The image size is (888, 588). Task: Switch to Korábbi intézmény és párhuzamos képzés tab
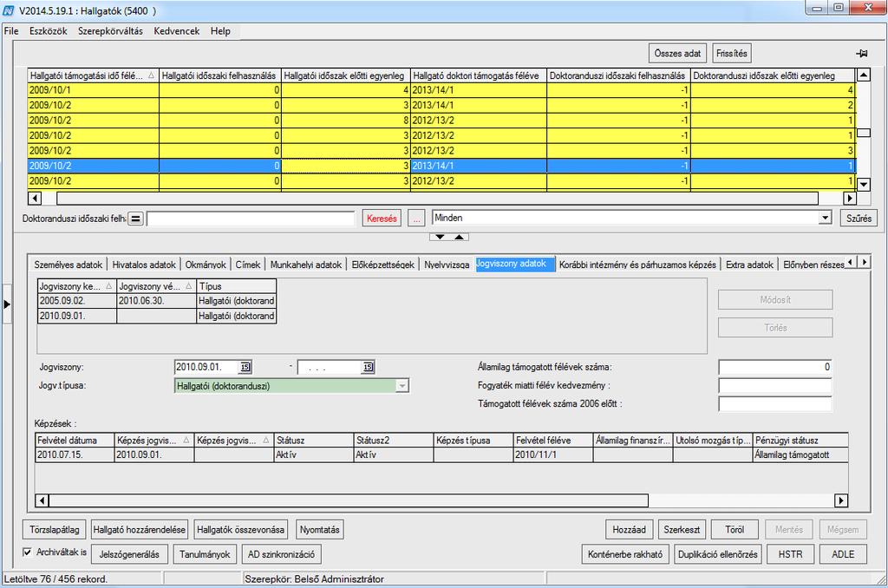[x=637, y=265]
